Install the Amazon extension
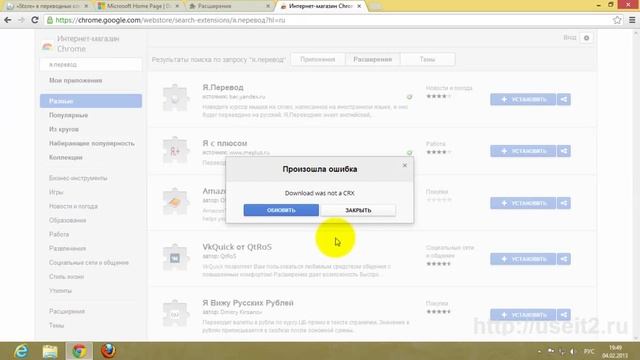Viewport: 640px width, 360px height. coord(523,203)
